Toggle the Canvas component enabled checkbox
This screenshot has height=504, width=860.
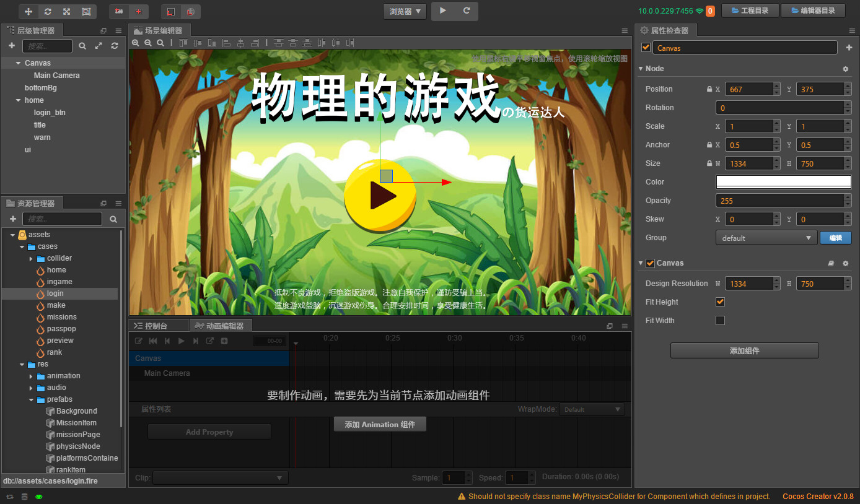650,263
